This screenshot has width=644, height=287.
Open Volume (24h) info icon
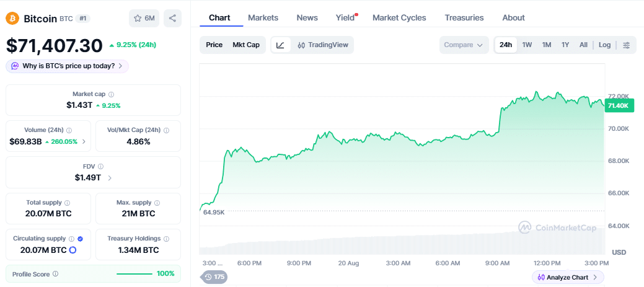pos(69,130)
